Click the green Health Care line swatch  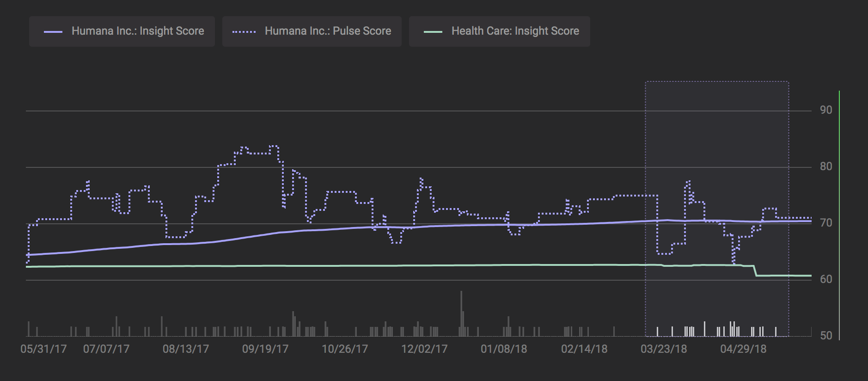coord(433,32)
